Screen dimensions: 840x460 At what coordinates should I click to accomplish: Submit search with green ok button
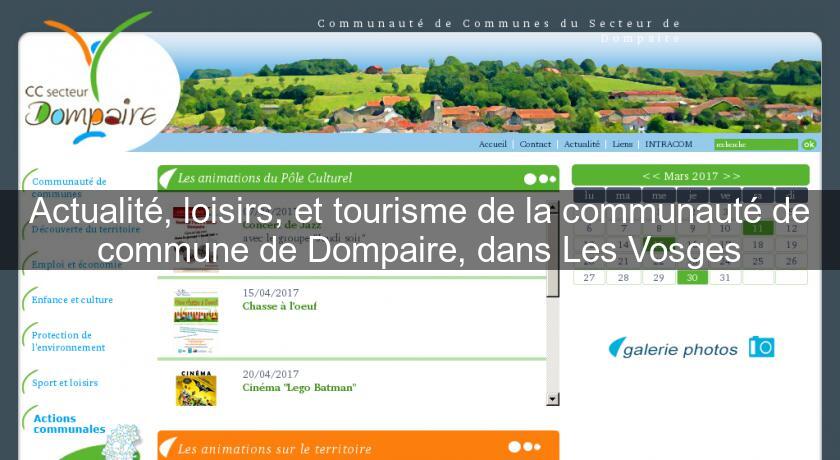tap(809, 145)
